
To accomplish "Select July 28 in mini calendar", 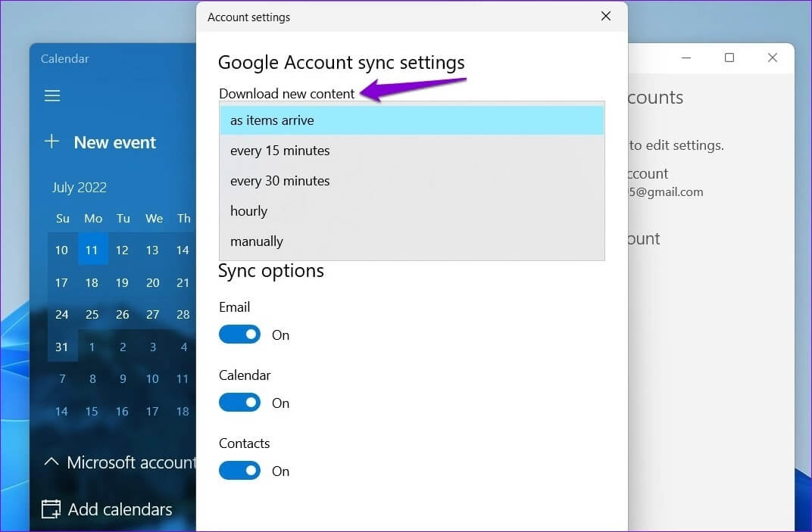I will [x=183, y=314].
